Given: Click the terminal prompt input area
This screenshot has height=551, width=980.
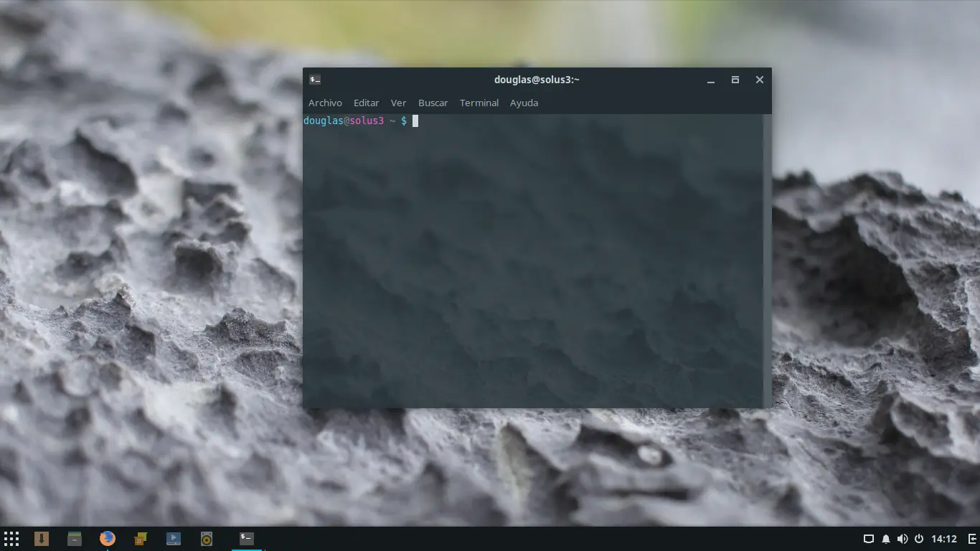Looking at the screenshot, I should [533, 260].
